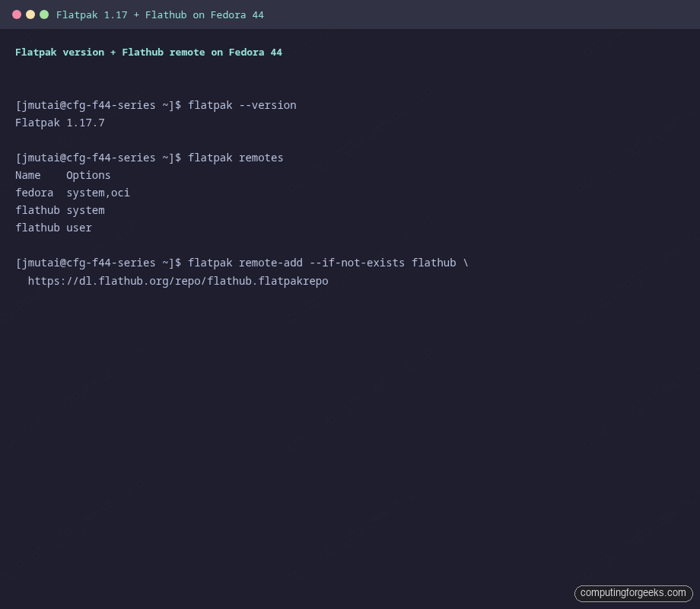Click the green maximize window dot

[x=44, y=14]
